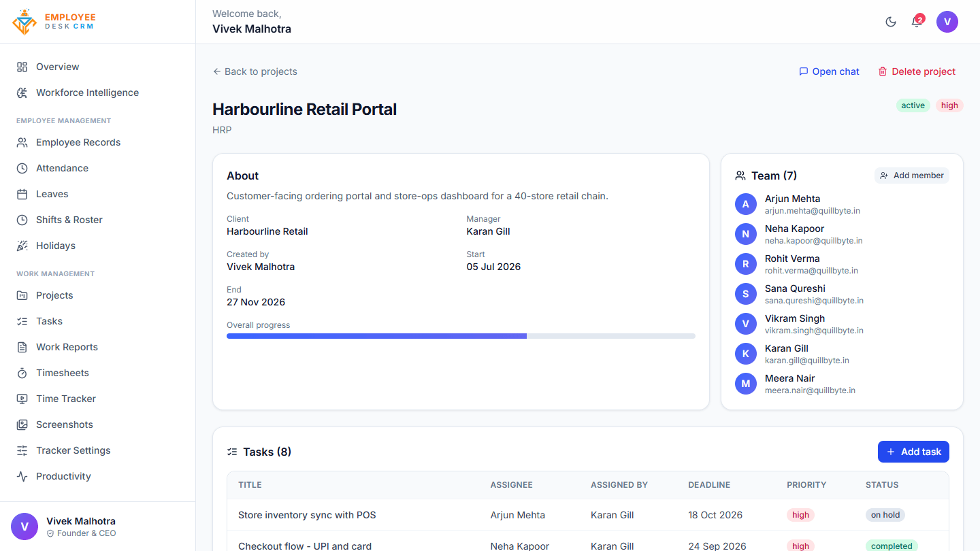Click the DEADLINE column header
The height and width of the screenshot is (551, 980).
pos(709,485)
